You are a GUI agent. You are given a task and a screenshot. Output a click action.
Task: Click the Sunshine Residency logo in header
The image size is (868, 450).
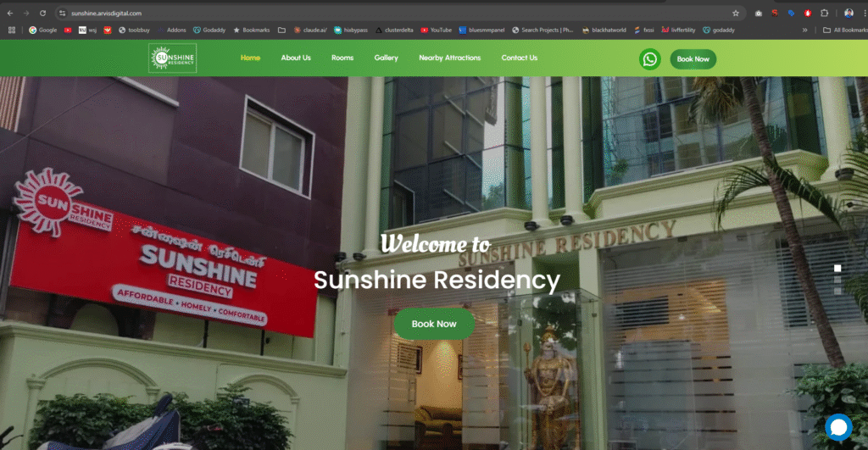click(x=172, y=58)
